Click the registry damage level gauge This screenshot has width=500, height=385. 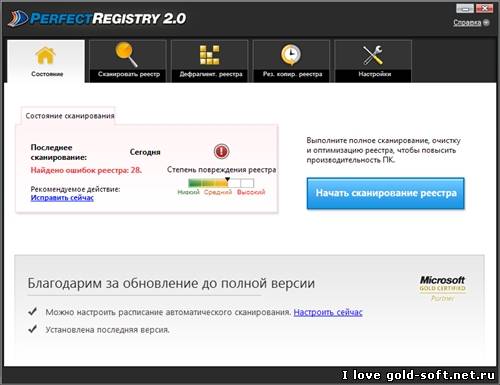[221, 183]
